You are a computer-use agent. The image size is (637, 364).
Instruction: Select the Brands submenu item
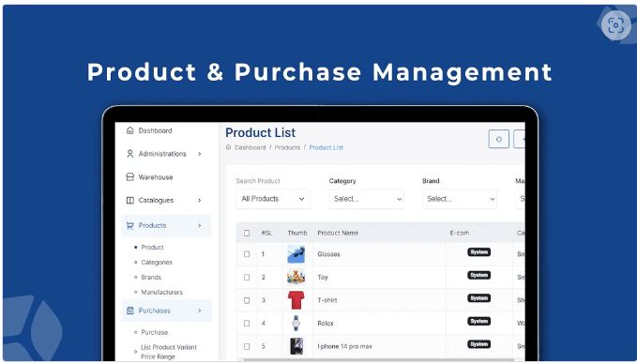click(151, 277)
